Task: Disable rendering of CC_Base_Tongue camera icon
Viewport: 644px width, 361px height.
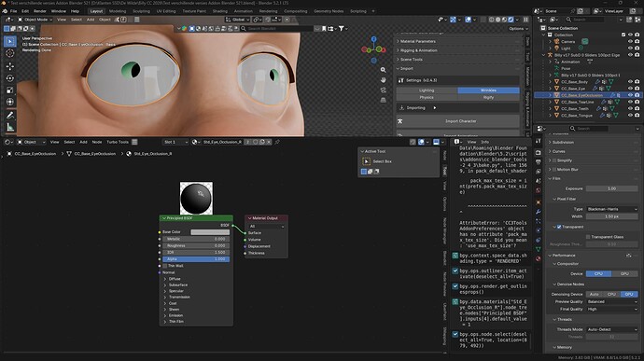Action: [x=637, y=116]
